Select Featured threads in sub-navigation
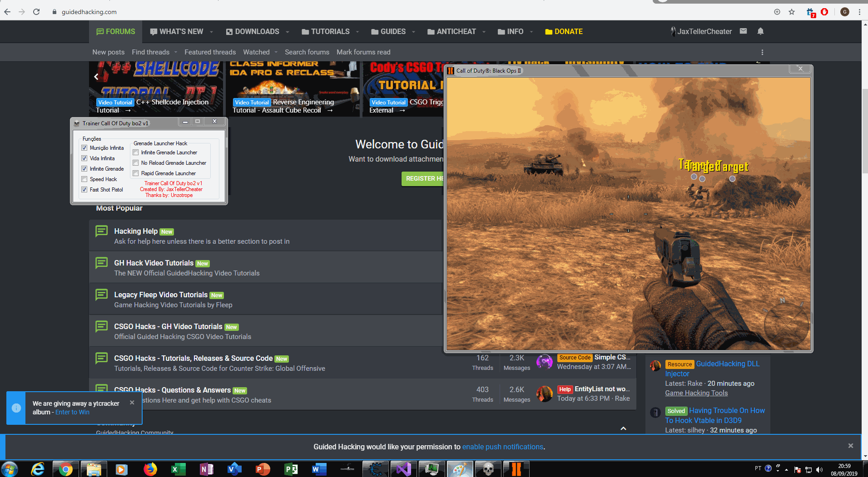 210,52
